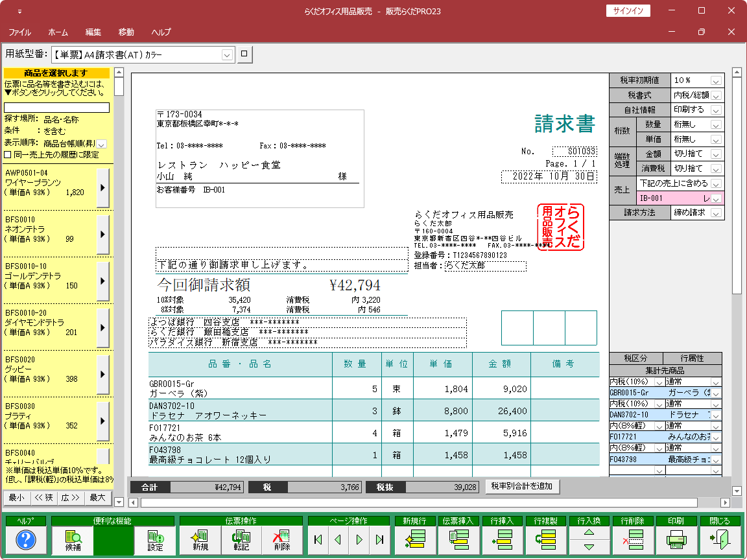Viewport: 747px width, 560px height.
Task: Click the square button beside paper type
Action: click(244, 54)
